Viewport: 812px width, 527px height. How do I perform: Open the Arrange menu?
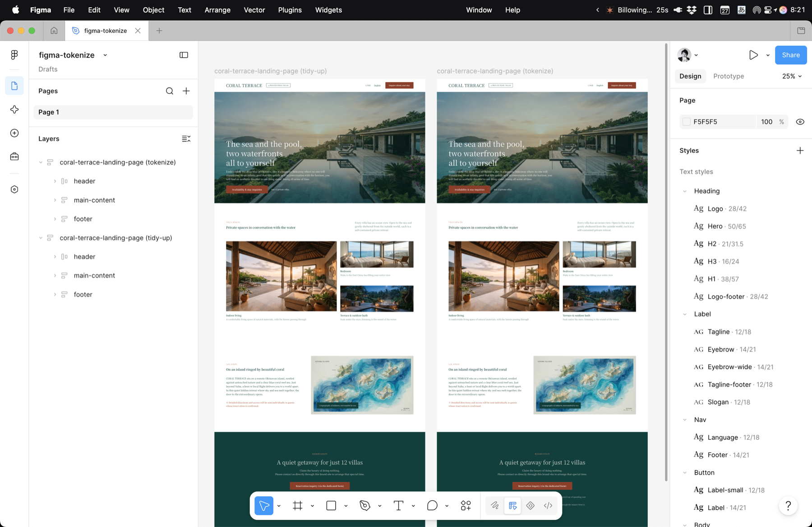(x=217, y=10)
